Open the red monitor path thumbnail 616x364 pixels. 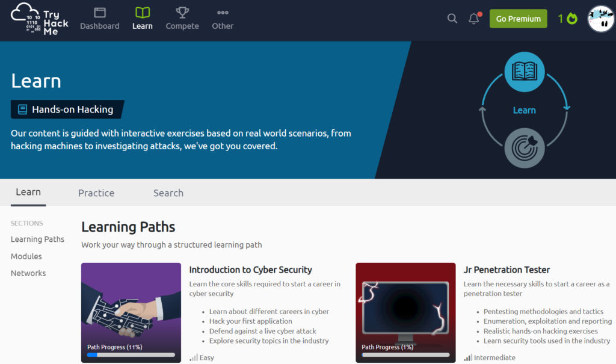(405, 312)
